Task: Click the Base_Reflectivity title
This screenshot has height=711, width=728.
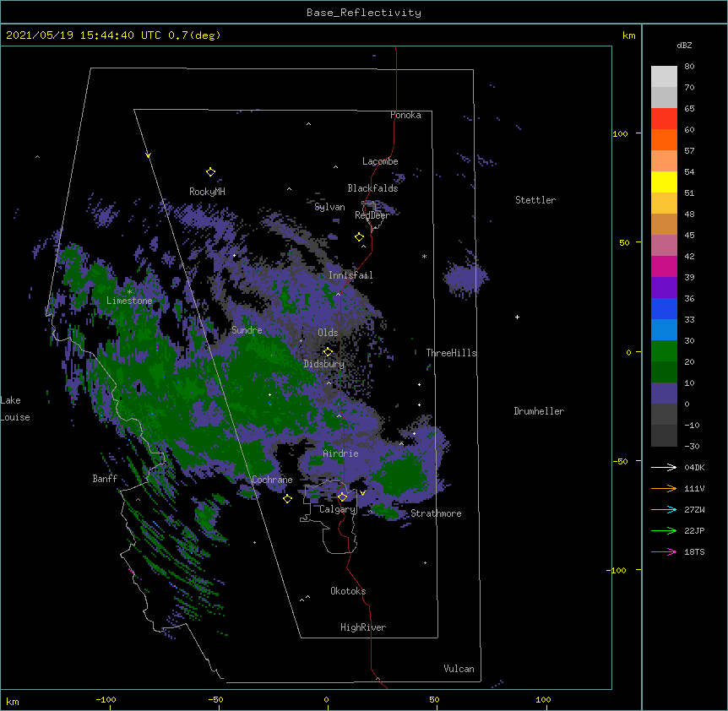Action: 364,13
